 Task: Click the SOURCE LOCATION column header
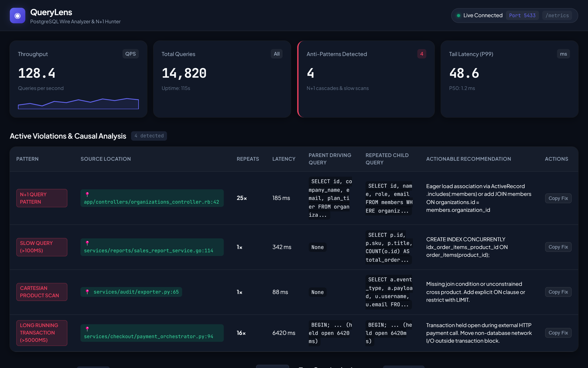pyautogui.click(x=105, y=159)
